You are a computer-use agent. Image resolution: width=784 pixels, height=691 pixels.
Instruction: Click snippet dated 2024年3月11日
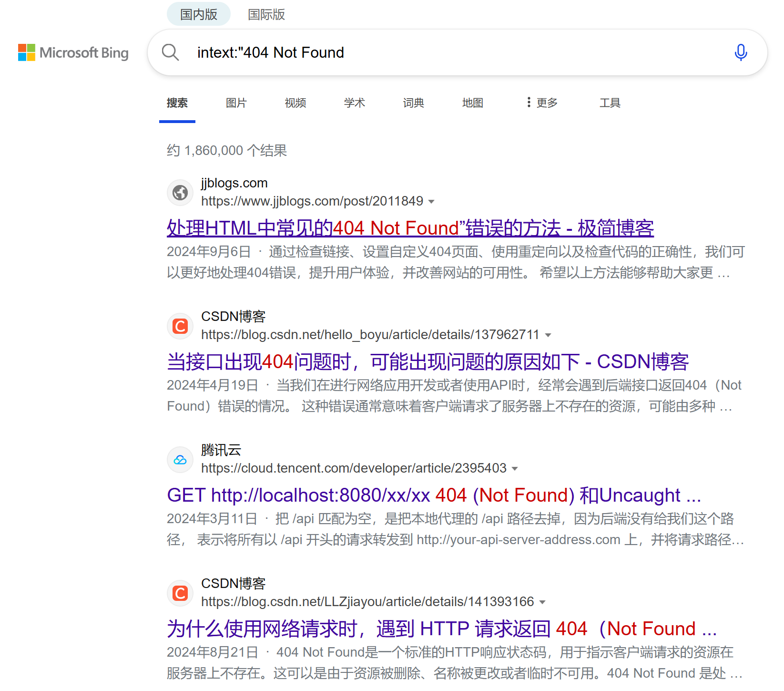coord(456,529)
